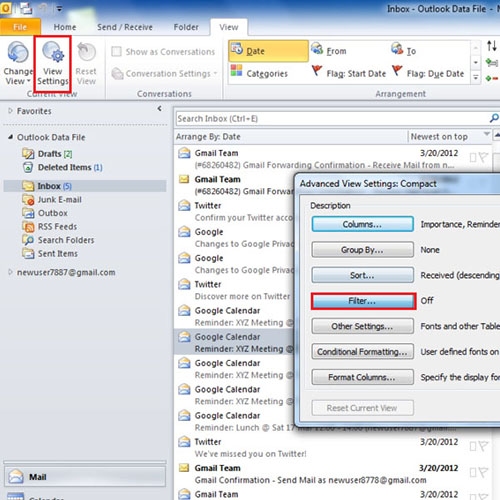Open the Outbox folder
500x500 pixels.
coord(45,213)
